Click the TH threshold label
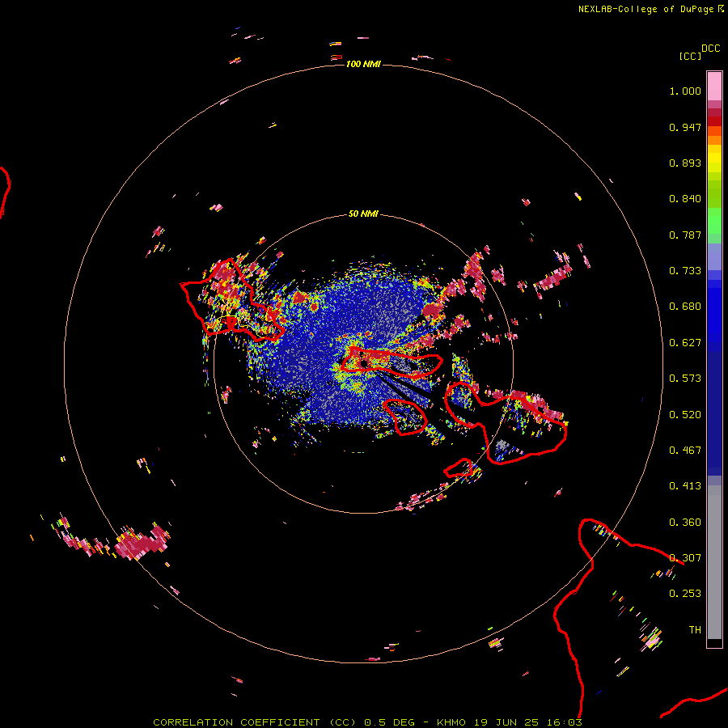This screenshot has width=728, height=728. coord(695,630)
